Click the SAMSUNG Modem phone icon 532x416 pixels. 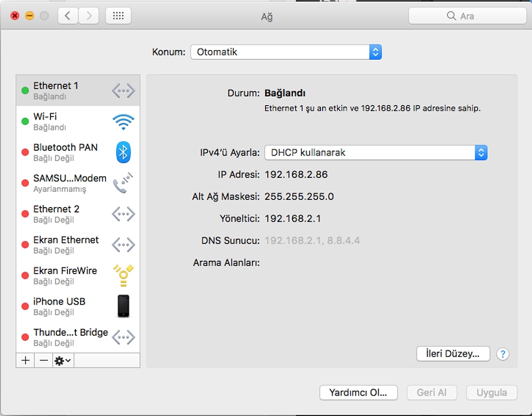click(x=123, y=183)
